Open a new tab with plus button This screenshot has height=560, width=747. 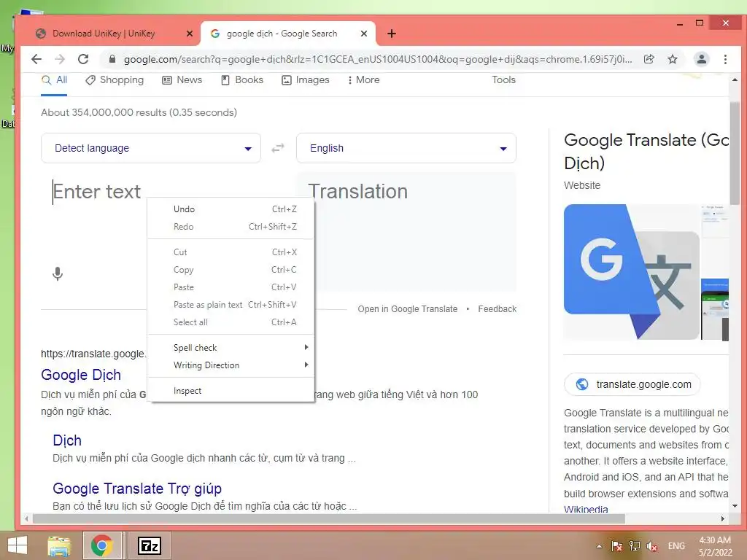pyautogui.click(x=392, y=34)
